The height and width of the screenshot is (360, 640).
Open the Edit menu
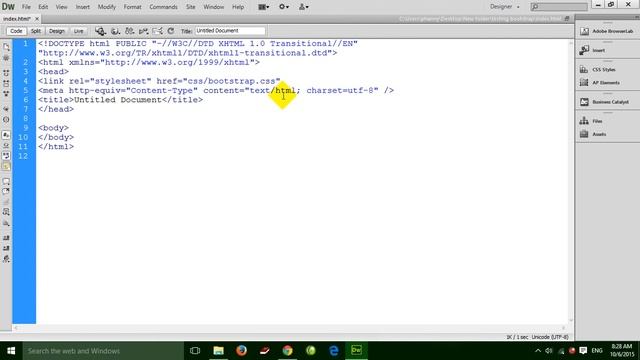coord(43,7)
